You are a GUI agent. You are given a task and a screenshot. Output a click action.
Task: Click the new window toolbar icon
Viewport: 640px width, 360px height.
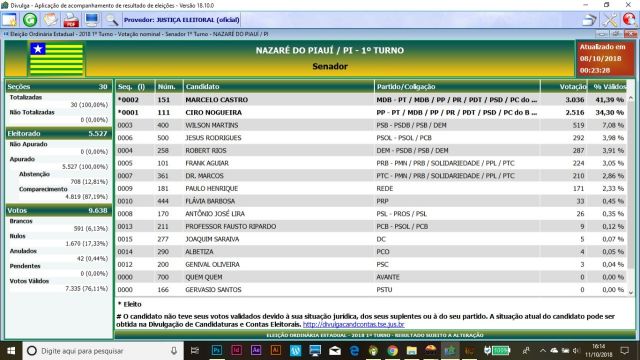click(9, 20)
